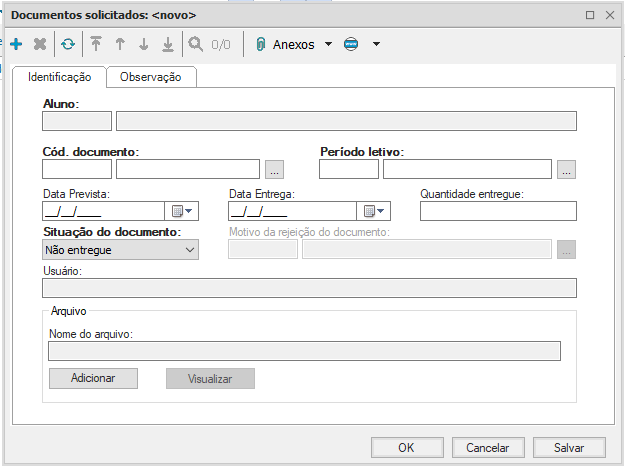Click the delete record X icon

pyautogui.click(x=40, y=44)
